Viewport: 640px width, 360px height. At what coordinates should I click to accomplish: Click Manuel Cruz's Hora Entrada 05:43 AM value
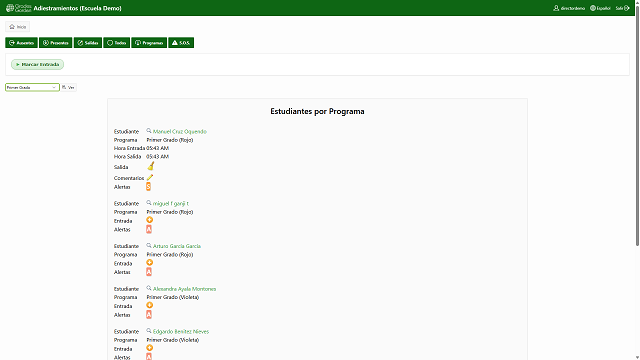point(158,148)
